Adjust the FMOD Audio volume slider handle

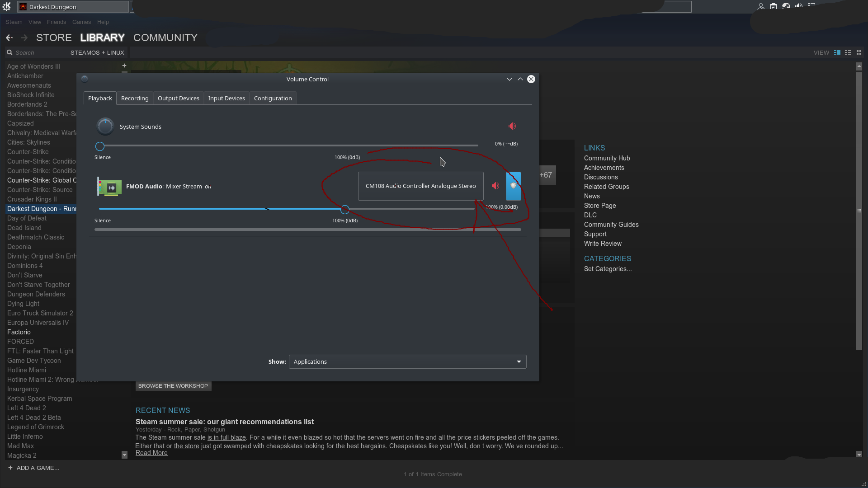click(345, 209)
